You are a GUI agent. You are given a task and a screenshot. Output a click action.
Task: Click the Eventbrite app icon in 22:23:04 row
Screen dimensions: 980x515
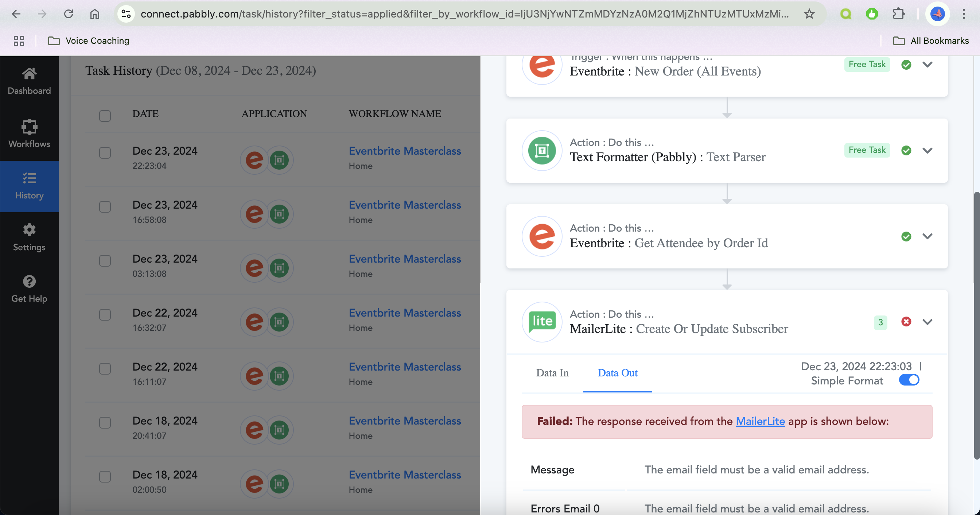pyautogui.click(x=254, y=160)
